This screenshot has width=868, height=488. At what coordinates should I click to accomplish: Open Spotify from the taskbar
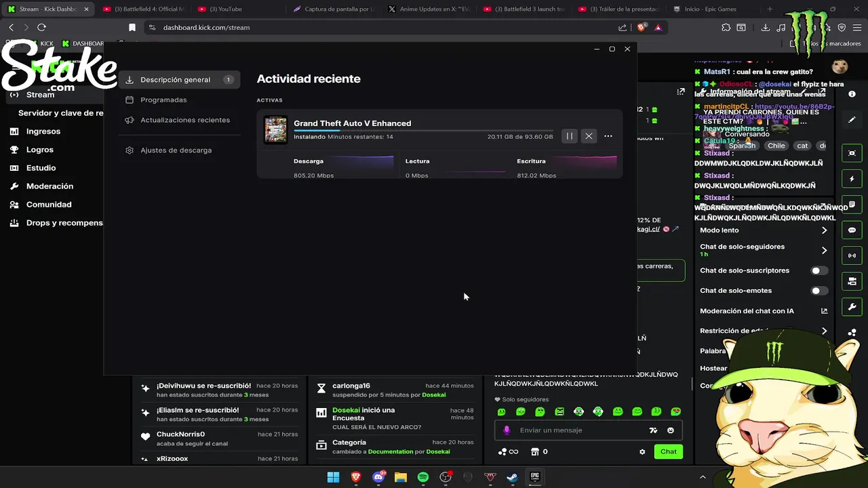423,477
